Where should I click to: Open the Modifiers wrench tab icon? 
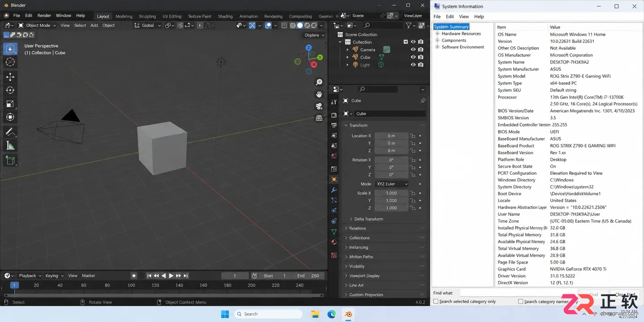(x=334, y=190)
